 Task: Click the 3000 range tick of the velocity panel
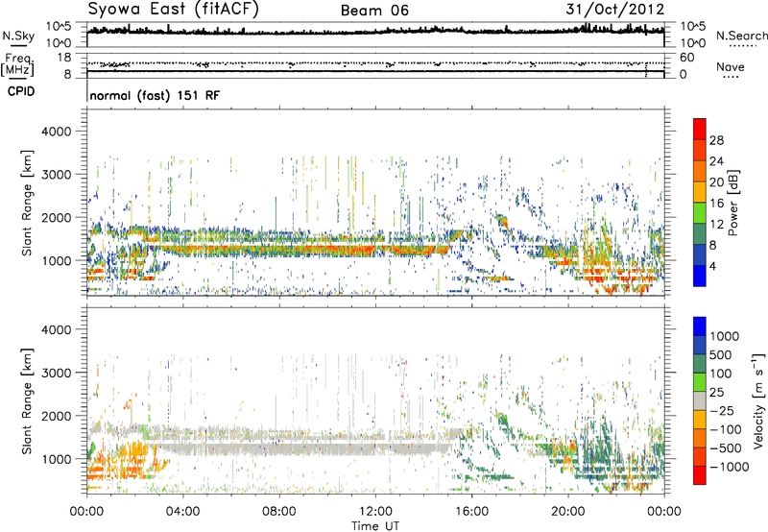[x=57, y=373]
